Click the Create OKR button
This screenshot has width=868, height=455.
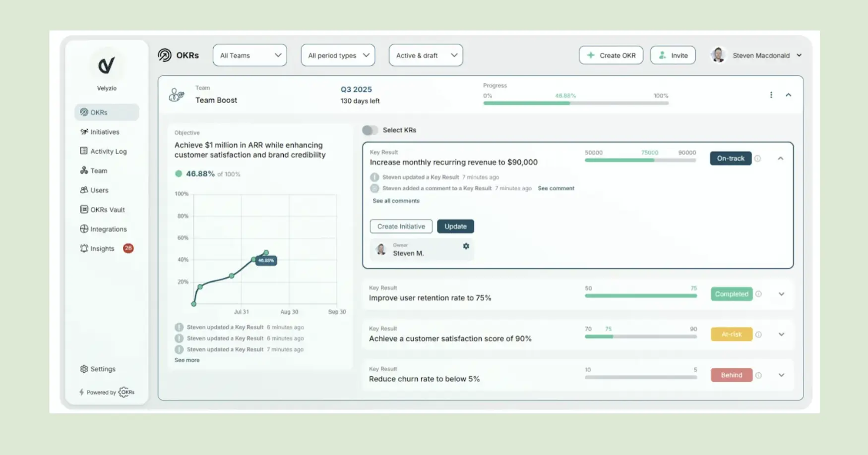(611, 55)
